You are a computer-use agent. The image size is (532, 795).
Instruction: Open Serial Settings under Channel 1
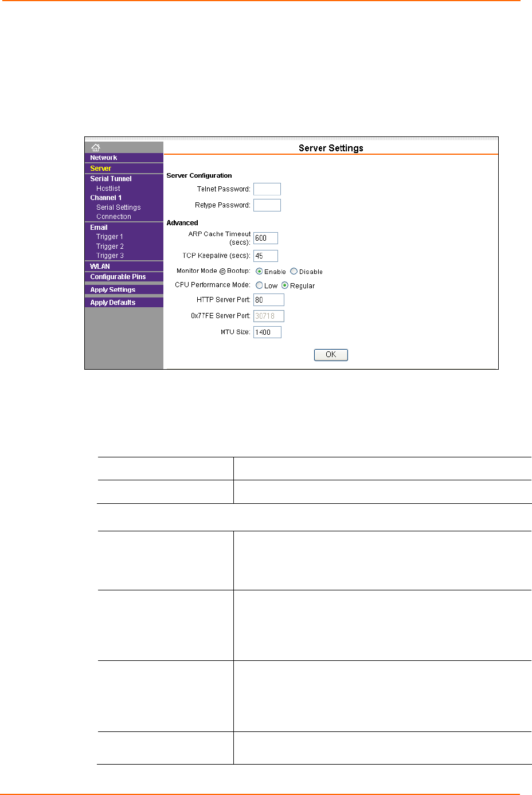118,207
